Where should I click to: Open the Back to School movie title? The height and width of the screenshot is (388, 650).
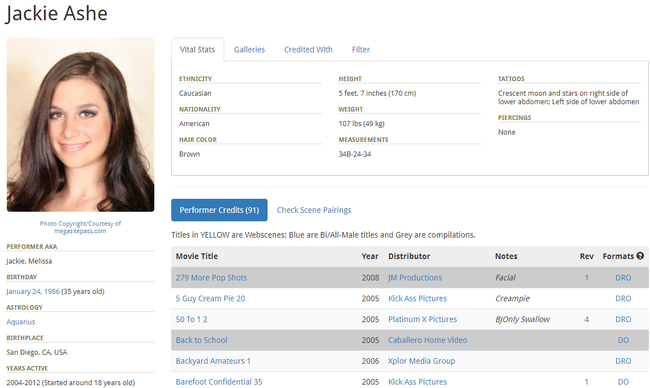(x=201, y=340)
